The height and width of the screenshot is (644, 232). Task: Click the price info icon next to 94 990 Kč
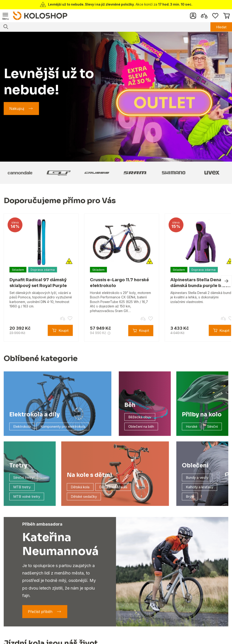point(109,333)
